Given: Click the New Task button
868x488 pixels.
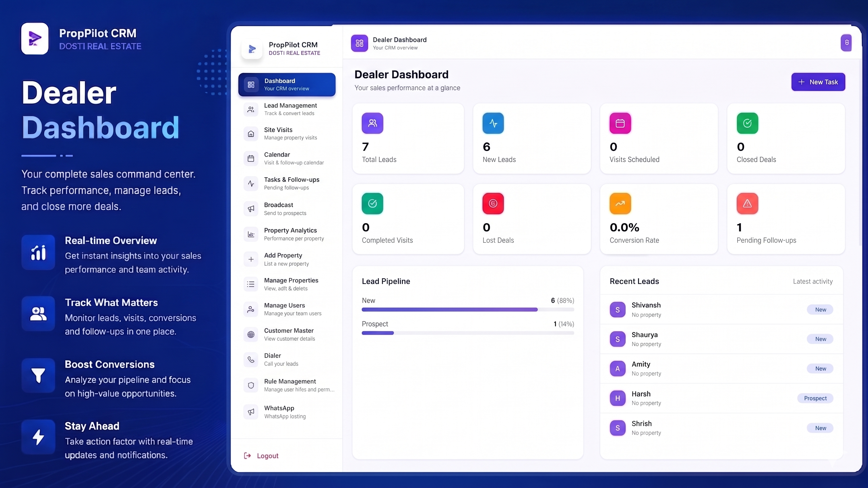Looking at the screenshot, I should coord(818,82).
